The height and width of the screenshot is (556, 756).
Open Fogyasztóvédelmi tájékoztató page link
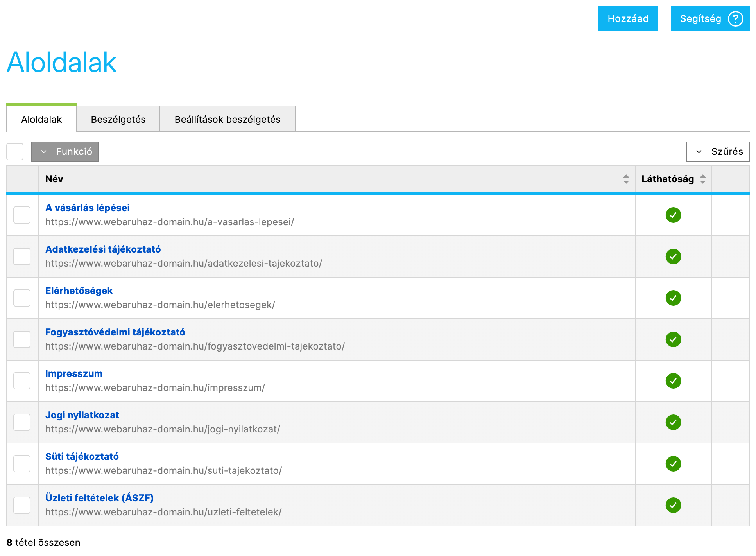pos(115,332)
